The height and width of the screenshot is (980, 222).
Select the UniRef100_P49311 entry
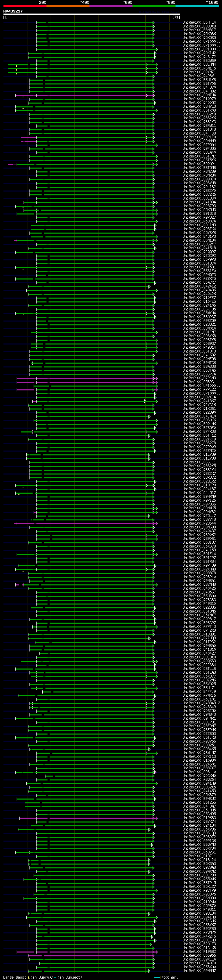(x=199, y=910)
